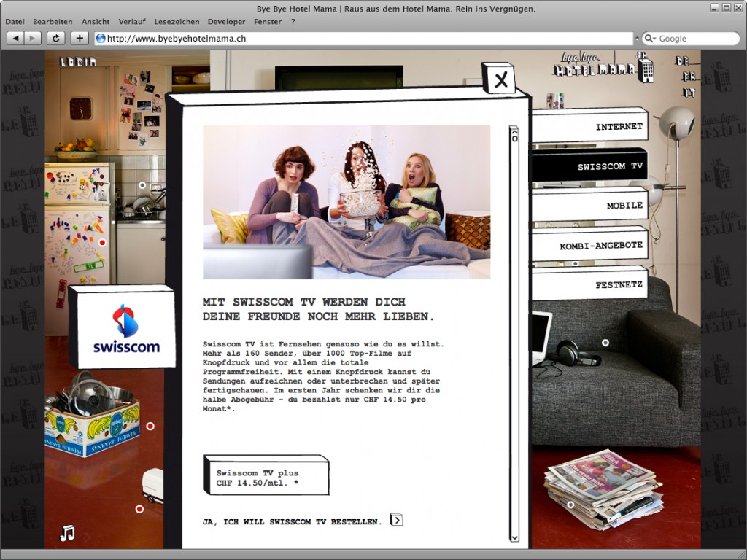This screenshot has width=747, height=560.
Task: Click the hotspot dot beside the banana box
Action: click(x=150, y=426)
